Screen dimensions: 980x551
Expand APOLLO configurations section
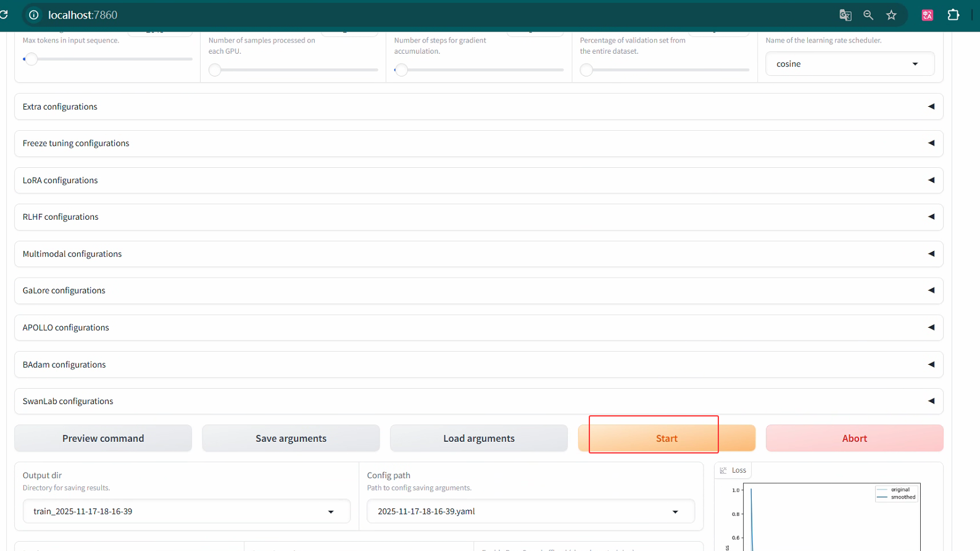click(479, 328)
